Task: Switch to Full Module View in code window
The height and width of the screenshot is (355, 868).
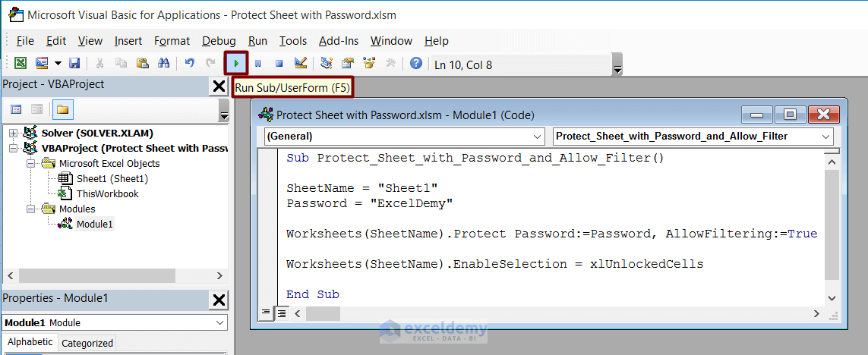Action: (280, 312)
